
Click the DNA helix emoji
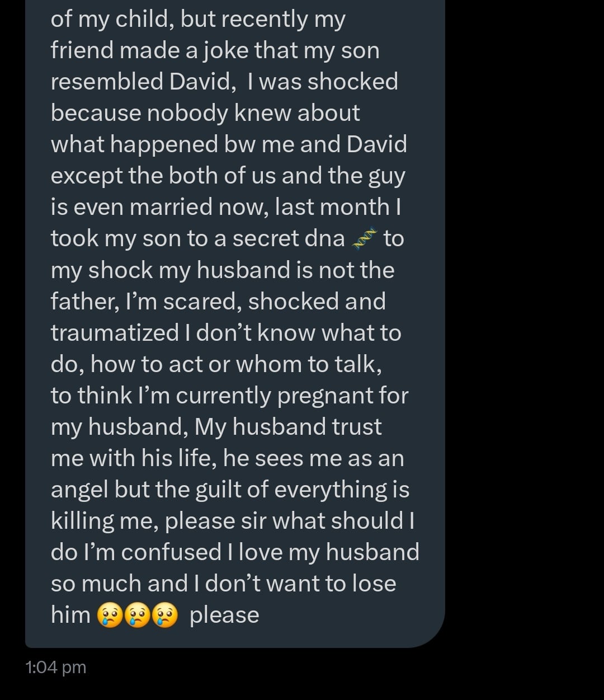364,239
